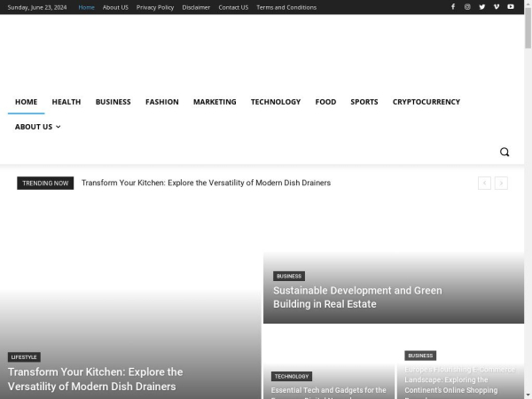Click Business tag above Sustainable Development article
The height and width of the screenshot is (399, 532).
click(289, 276)
